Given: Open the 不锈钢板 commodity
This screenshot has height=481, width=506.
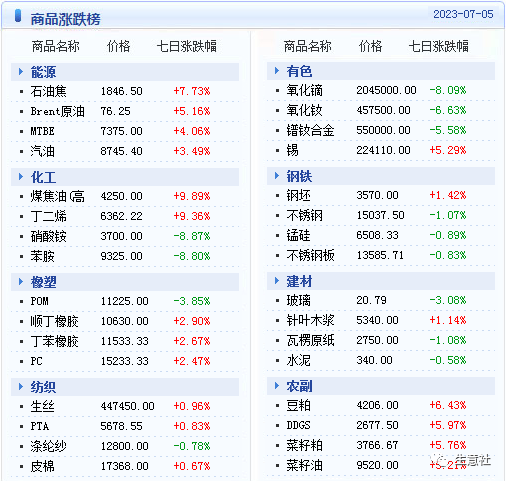Looking at the screenshot, I should 310,255.
